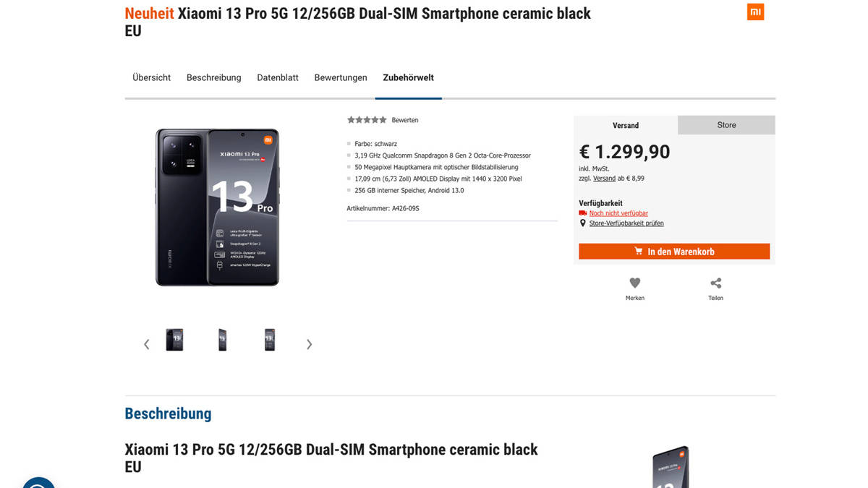The image size is (868, 488).
Task: Click the blue round chat icon
Action: click(38, 483)
